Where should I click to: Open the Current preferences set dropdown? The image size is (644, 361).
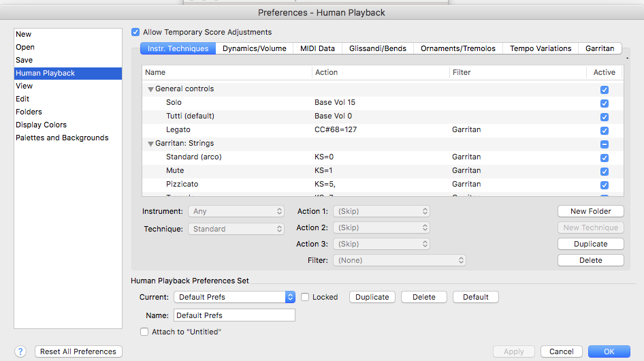tap(234, 297)
